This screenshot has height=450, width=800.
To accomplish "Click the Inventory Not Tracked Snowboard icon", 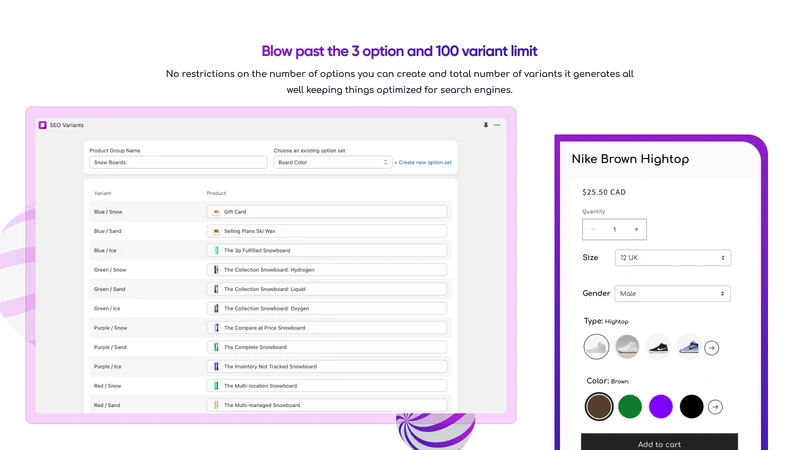I will (x=216, y=367).
